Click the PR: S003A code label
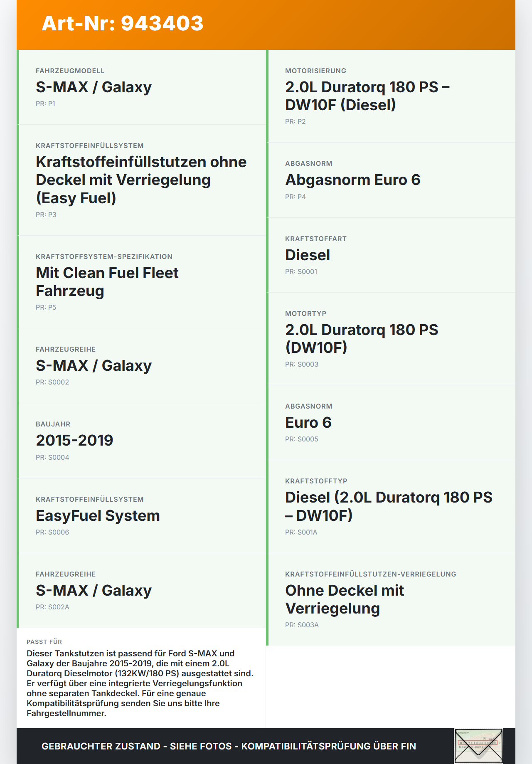Image resolution: width=532 pixels, height=764 pixels. [x=302, y=625]
